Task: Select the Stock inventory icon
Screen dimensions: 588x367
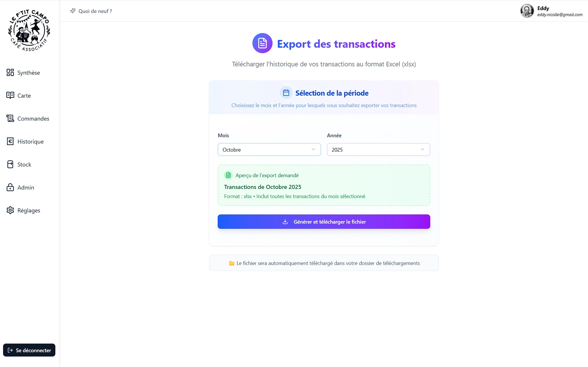Action: [x=10, y=164]
